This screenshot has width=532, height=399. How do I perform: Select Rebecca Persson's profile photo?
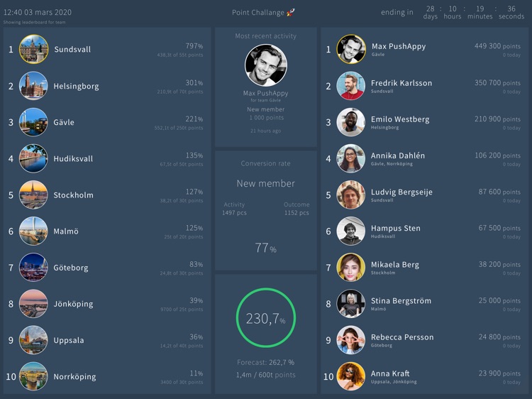[351, 340]
